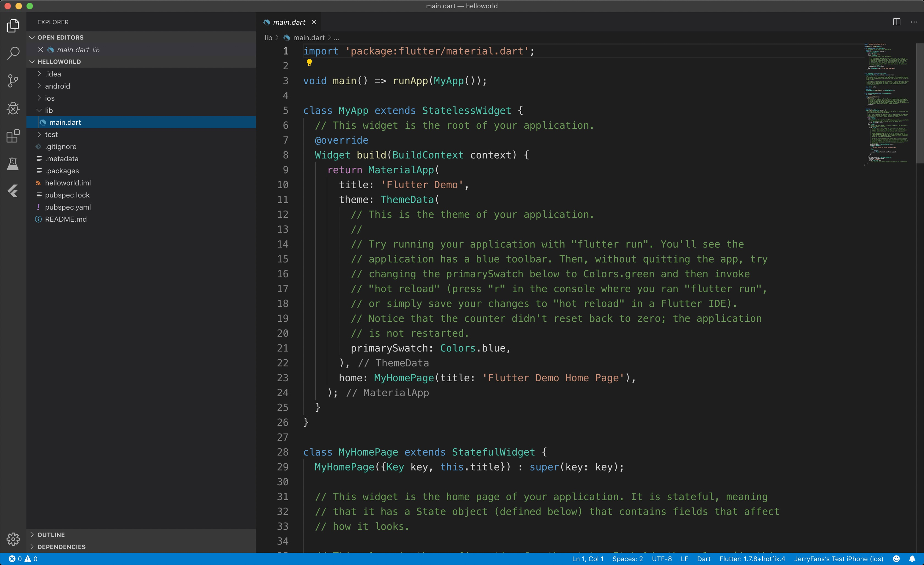Viewport: 924px width, 565px height.
Task: Open the Extensions view
Action: [13, 136]
